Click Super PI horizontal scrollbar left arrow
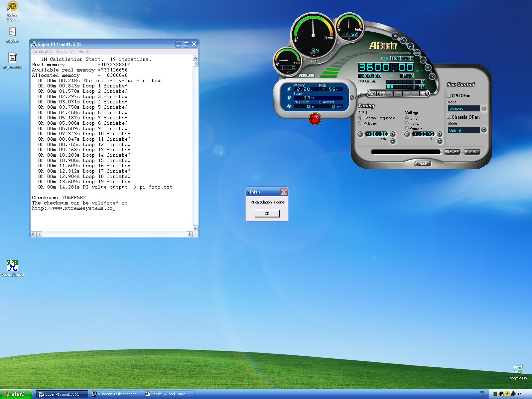 tap(33, 234)
